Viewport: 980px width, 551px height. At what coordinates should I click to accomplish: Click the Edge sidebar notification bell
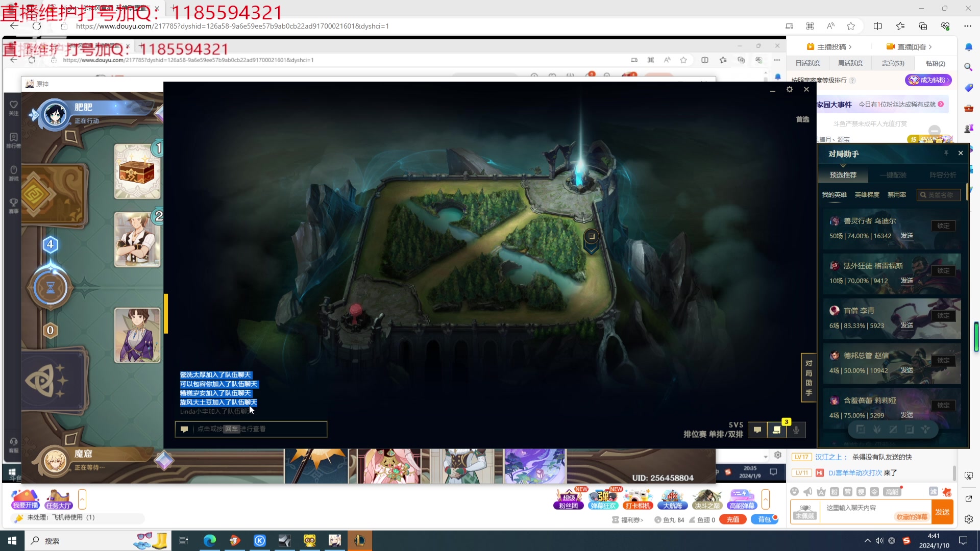point(969,47)
